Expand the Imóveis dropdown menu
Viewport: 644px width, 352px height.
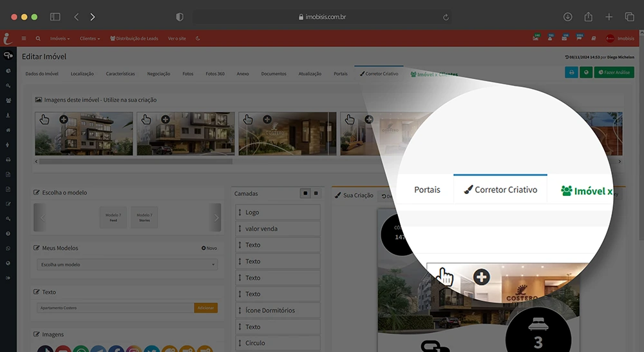60,38
